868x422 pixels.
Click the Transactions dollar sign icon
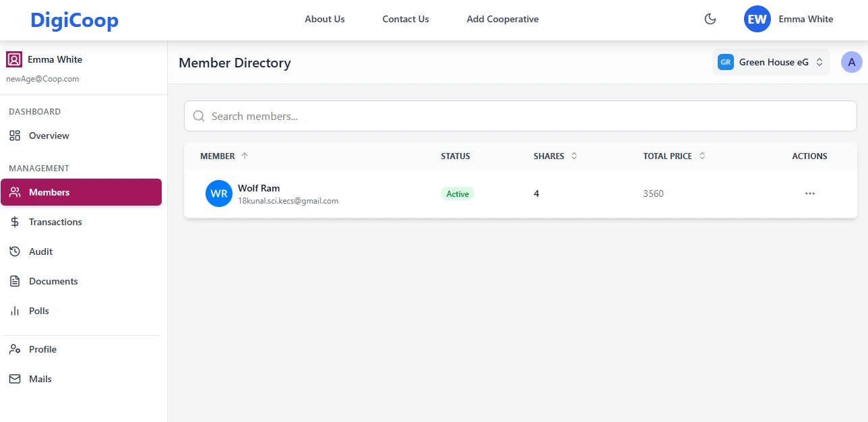tap(15, 222)
